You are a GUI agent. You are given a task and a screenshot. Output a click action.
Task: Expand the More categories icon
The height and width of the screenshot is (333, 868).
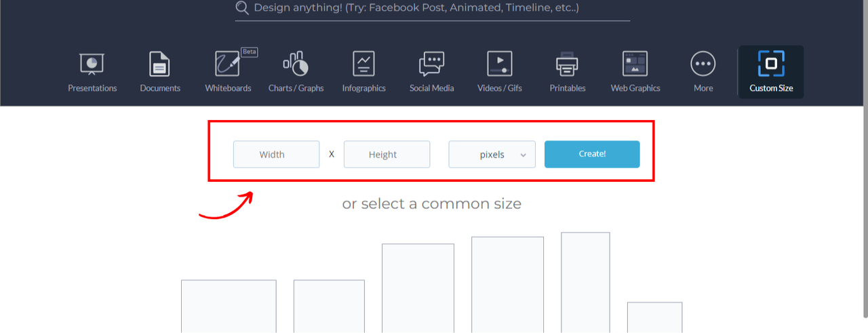[x=703, y=64]
